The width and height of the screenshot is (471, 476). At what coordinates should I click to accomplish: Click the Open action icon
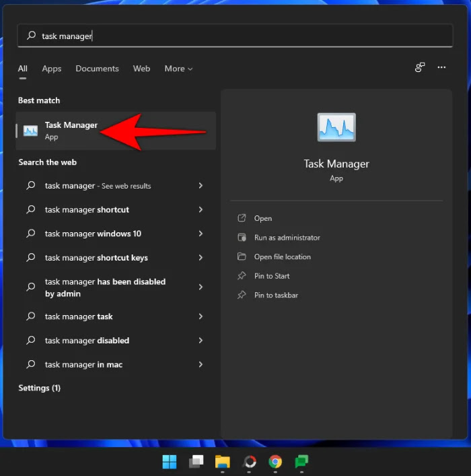pyautogui.click(x=242, y=218)
